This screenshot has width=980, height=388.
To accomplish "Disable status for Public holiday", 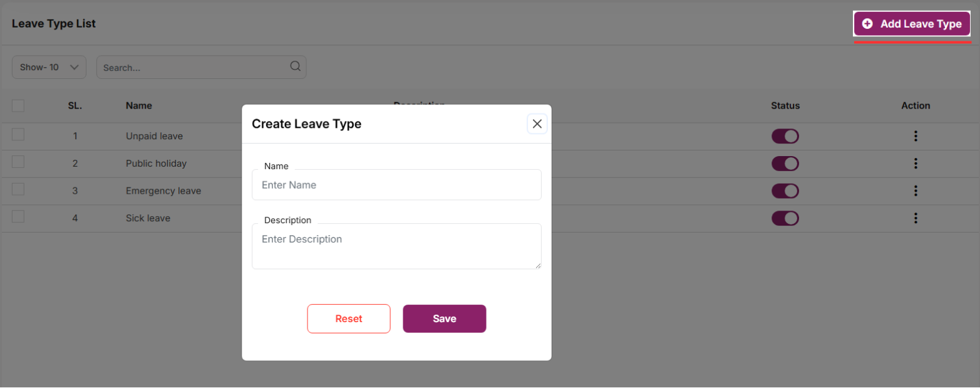I will [x=785, y=164].
